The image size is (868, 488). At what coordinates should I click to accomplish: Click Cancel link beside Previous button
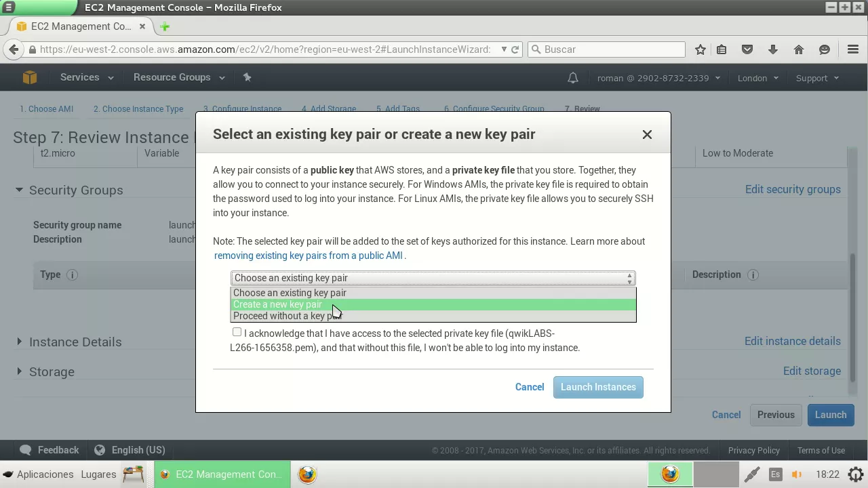coord(726,415)
